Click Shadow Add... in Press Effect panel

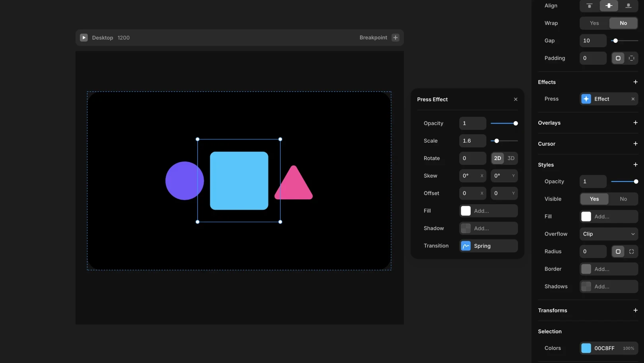(x=488, y=228)
